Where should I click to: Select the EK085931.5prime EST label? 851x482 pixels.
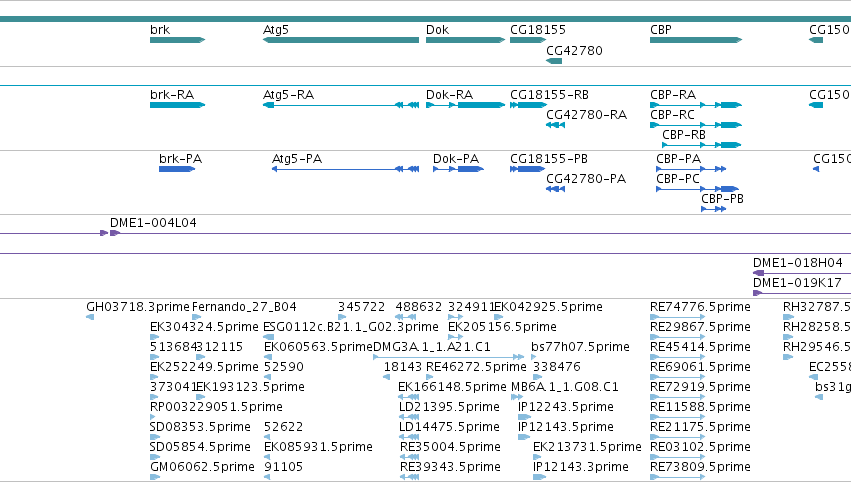click(319, 447)
